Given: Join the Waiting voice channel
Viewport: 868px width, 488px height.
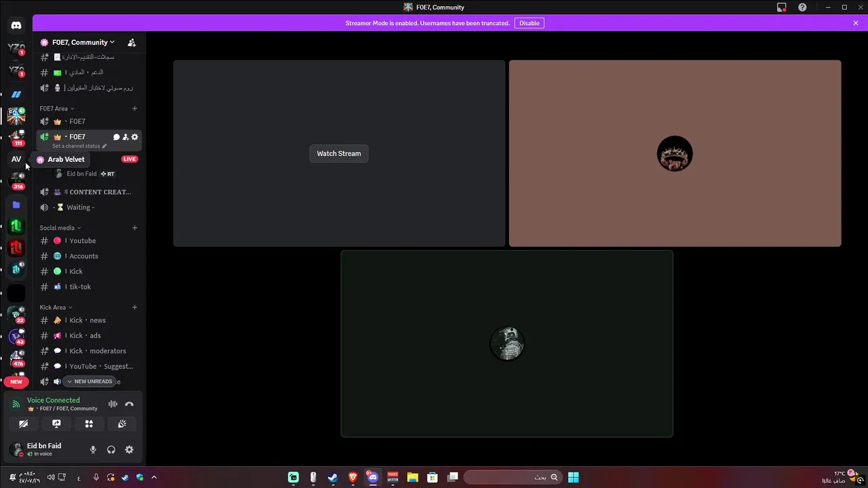Looking at the screenshot, I should click(x=88, y=207).
